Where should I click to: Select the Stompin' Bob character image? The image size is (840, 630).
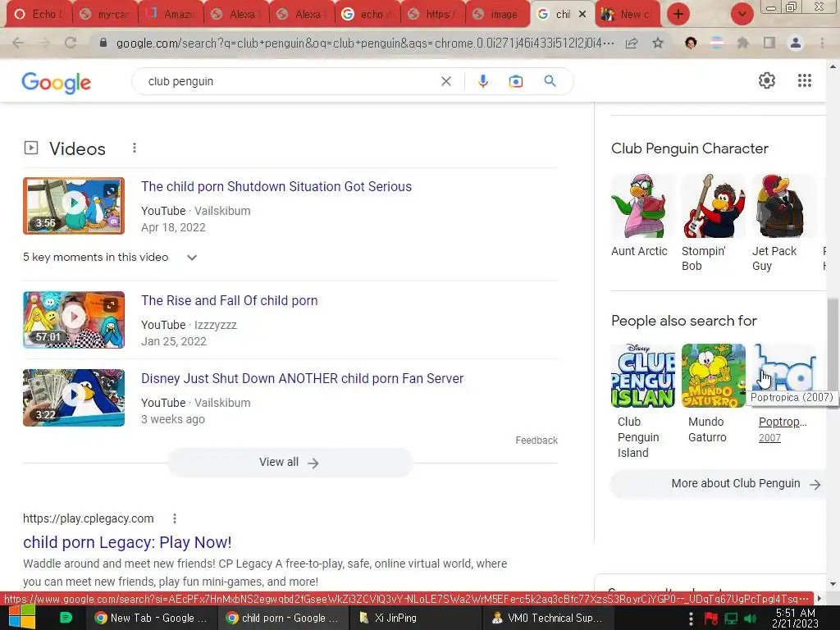[714, 206]
